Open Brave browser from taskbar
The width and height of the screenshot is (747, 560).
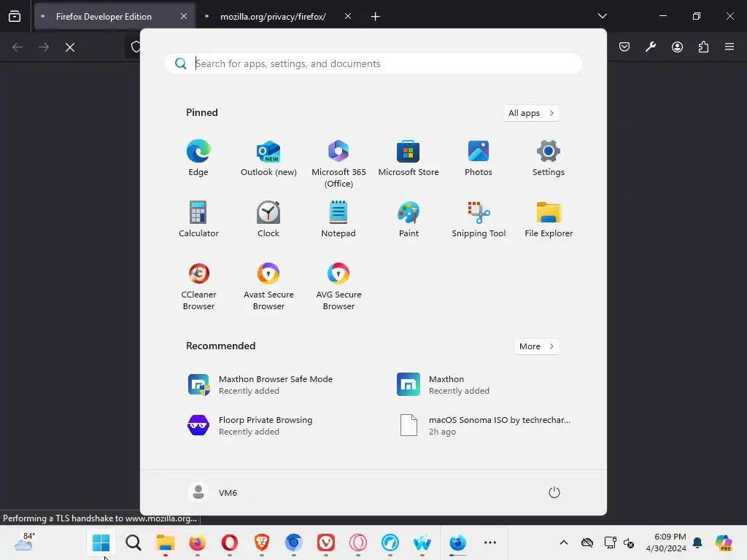(x=262, y=542)
